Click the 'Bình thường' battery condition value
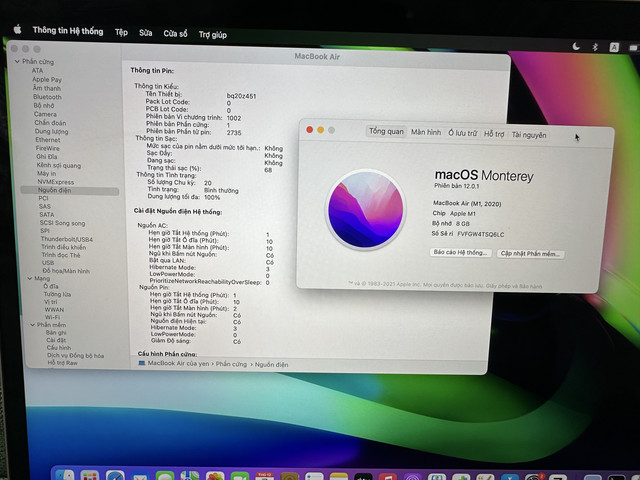 click(x=221, y=190)
